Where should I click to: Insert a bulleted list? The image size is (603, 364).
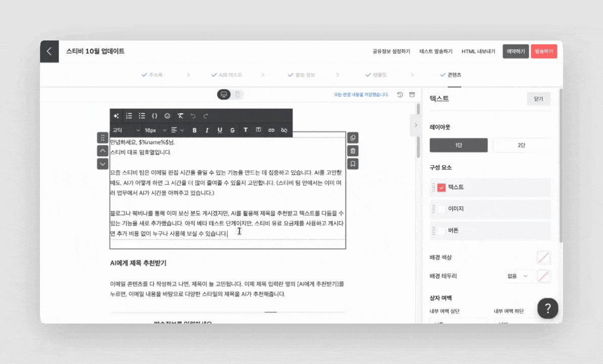click(142, 116)
